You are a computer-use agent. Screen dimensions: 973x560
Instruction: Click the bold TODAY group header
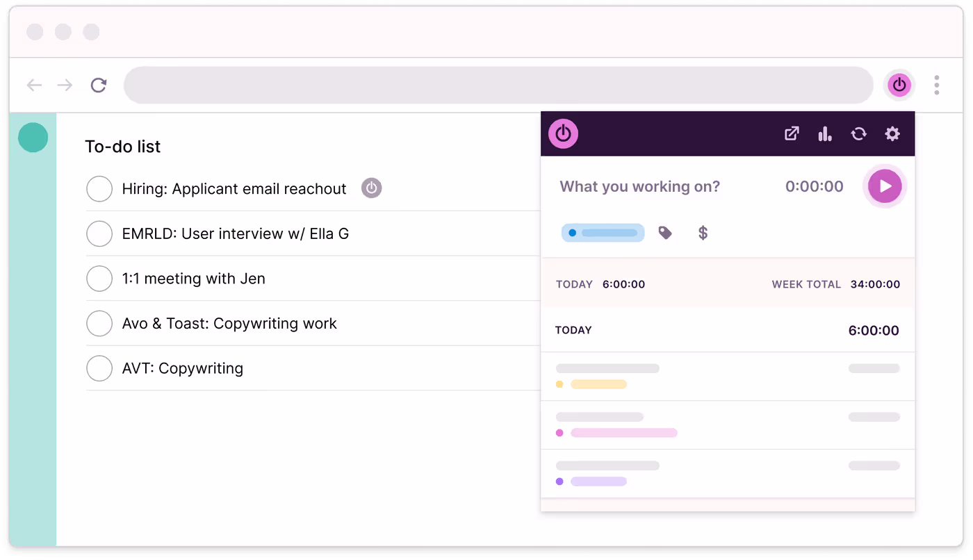pyautogui.click(x=573, y=330)
